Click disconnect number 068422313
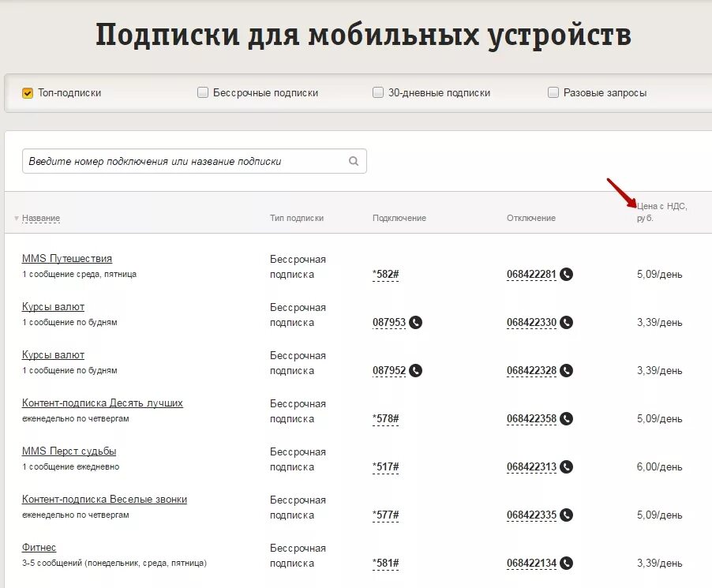The image size is (712, 588). (x=531, y=466)
